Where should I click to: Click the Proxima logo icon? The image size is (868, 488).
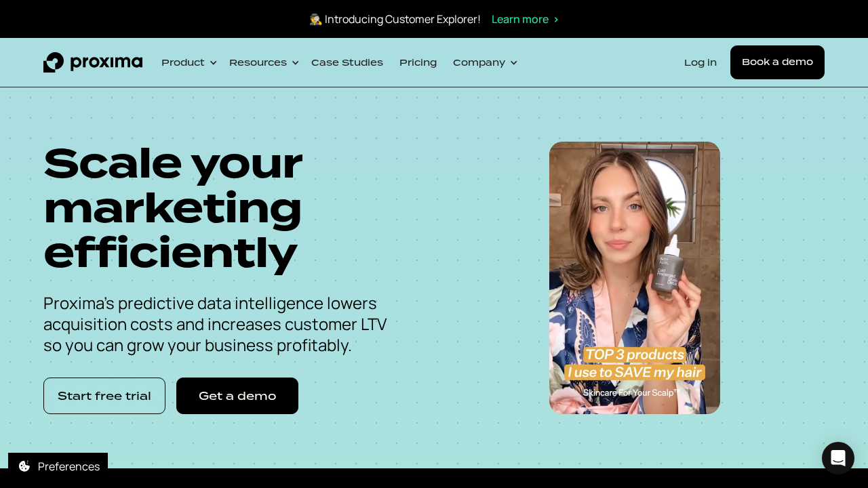54,62
